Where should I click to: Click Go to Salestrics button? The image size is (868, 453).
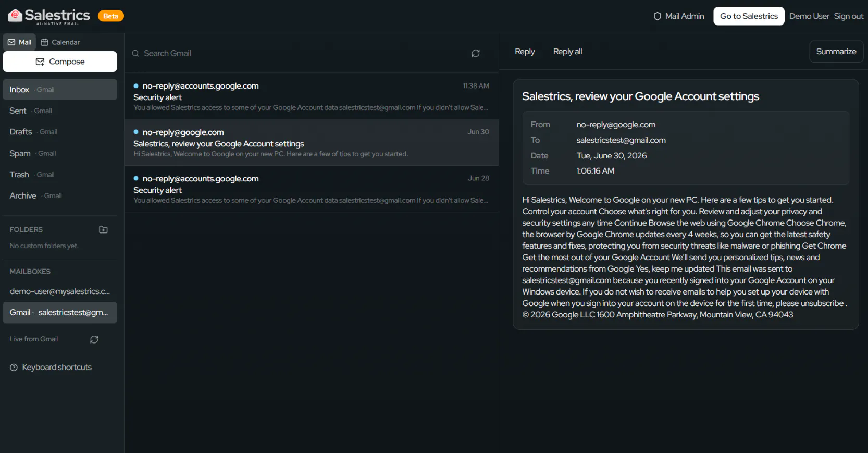click(x=749, y=16)
